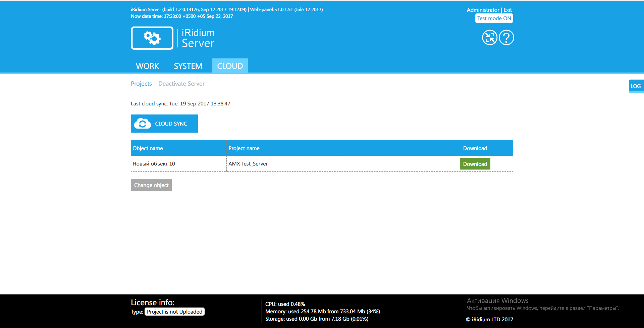Click the Change object button
The width and height of the screenshot is (644, 328).
151,185
